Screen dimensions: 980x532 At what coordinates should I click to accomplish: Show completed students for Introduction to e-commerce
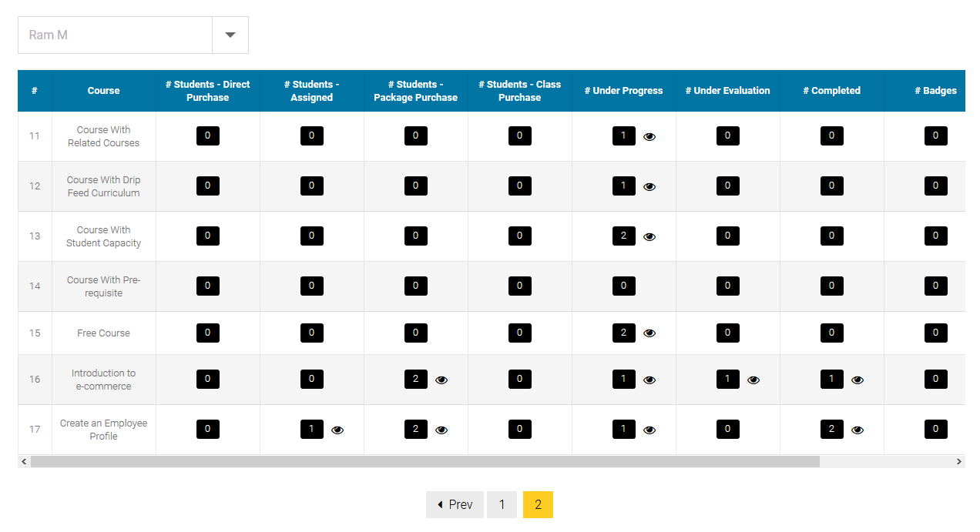857,380
